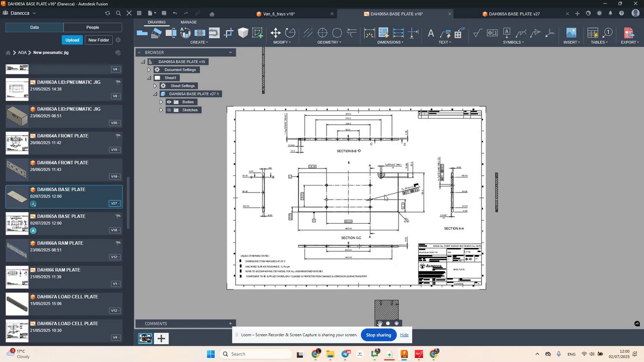Click the Save icon in top toolbar
644x362 pixels.
[164, 14]
